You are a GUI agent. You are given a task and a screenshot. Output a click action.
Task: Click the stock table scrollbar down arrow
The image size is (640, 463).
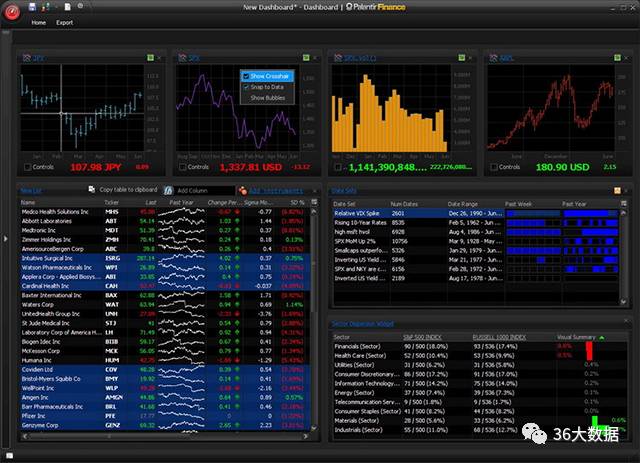(314, 428)
